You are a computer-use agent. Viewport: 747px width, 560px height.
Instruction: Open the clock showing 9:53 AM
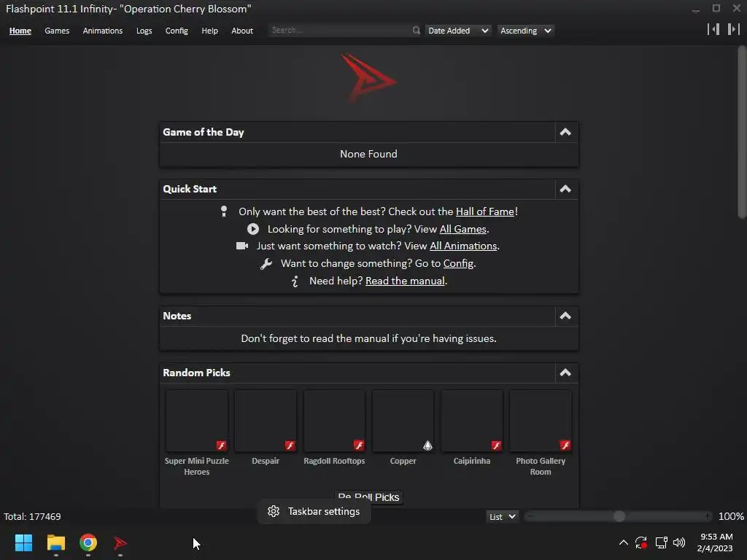[x=715, y=542]
